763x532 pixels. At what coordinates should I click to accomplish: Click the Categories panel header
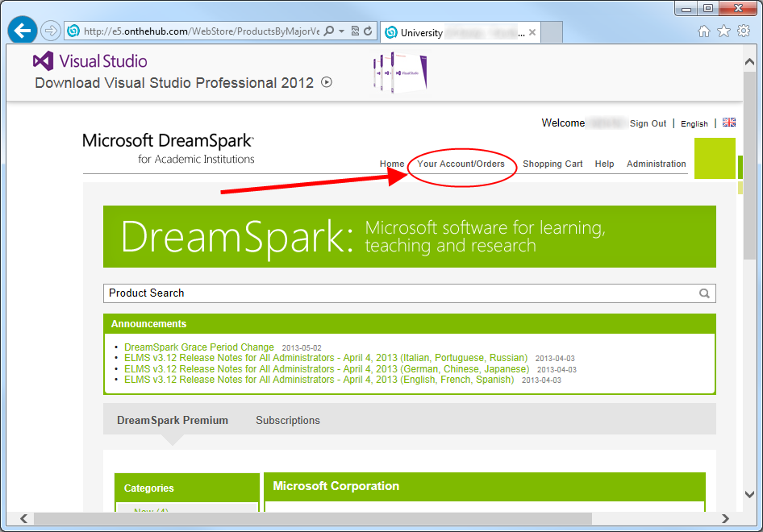[x=187, y=488]
